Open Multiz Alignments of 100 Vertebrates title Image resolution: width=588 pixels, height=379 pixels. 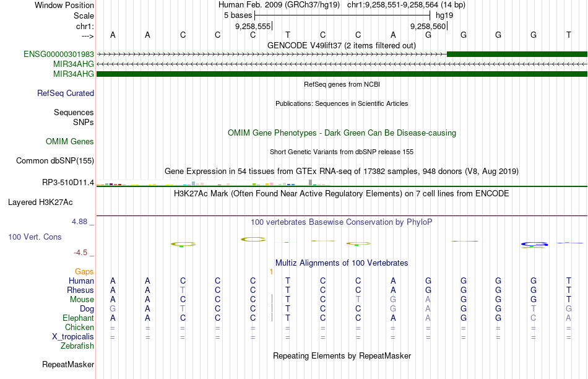[x=342, y=263]
